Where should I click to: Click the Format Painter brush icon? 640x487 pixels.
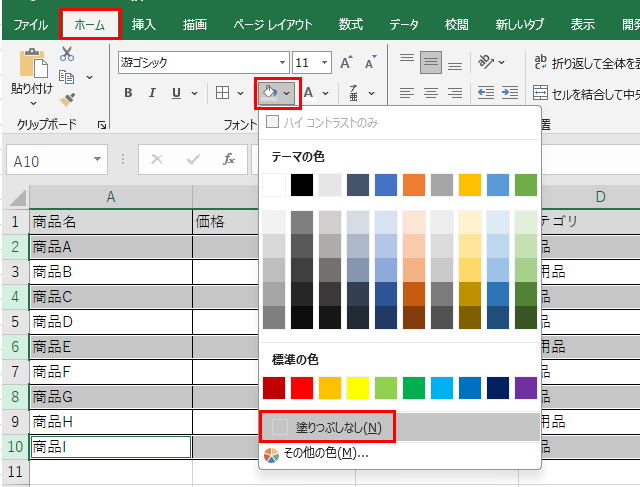point(67,99)
